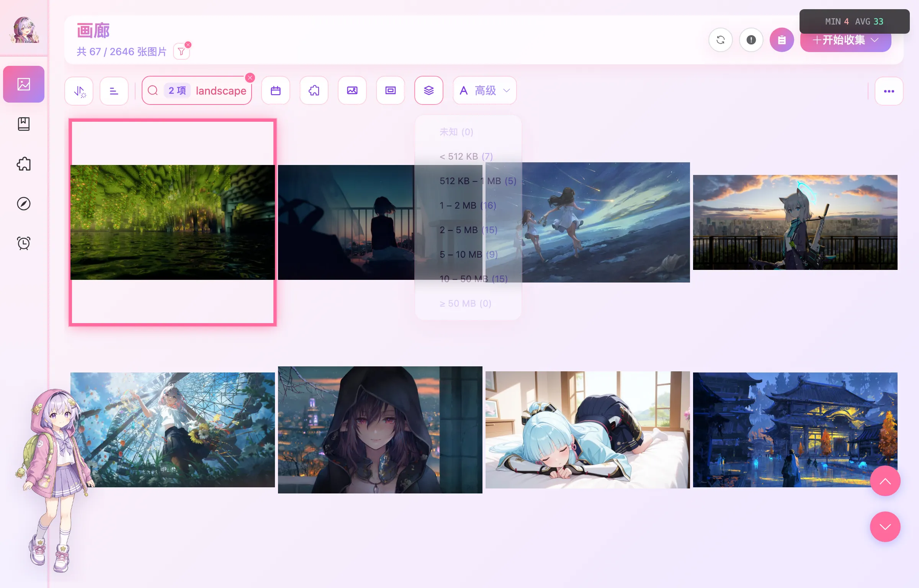
Task: Open the hooded dark-haired girl thumbnail
Action: [x=380, y=430]
